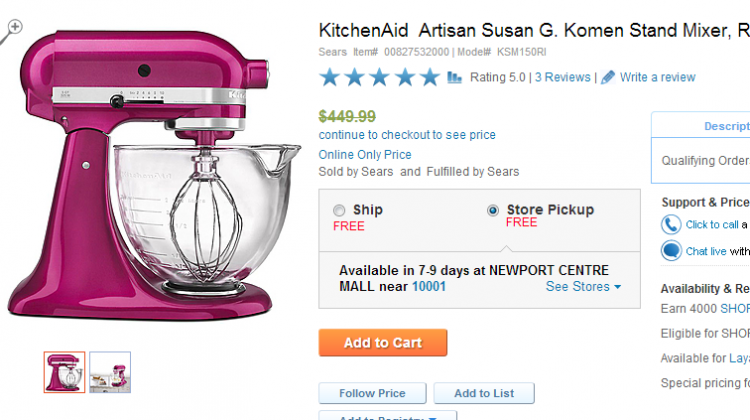Screen dimensions: 750x420
Task: Open the 3 Reviews link
Action: click(x=562, y=77)
